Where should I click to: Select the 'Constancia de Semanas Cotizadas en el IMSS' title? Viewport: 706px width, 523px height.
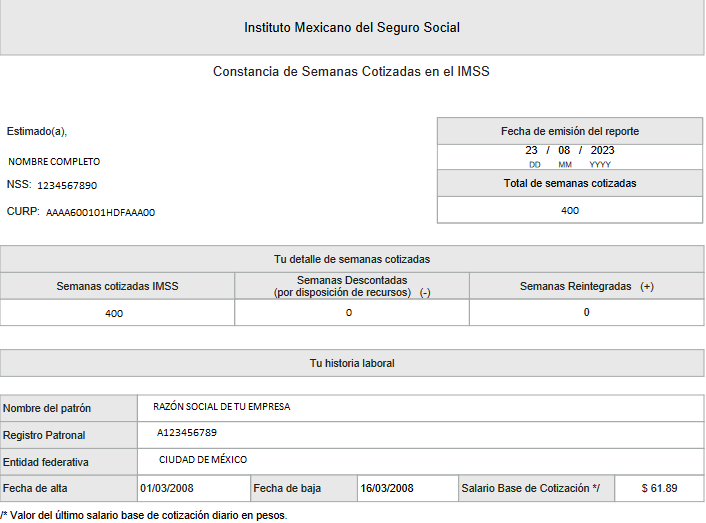point(351,72)
